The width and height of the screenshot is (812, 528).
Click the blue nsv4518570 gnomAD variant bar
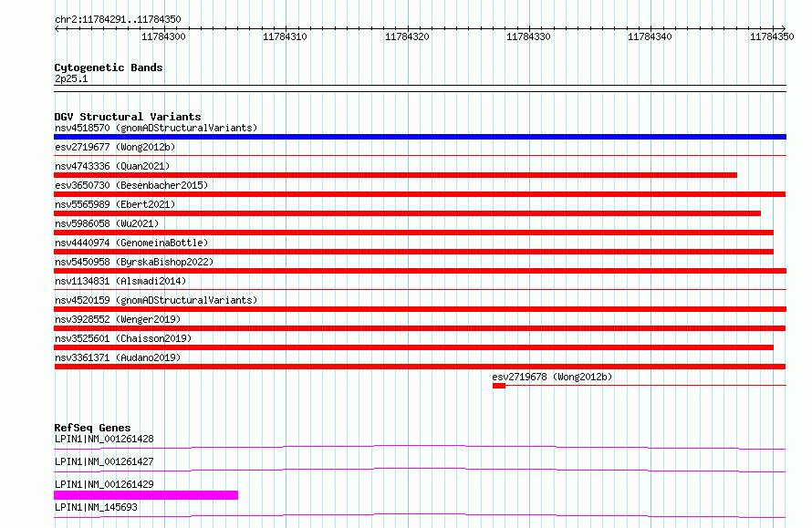tap(420, 137)
